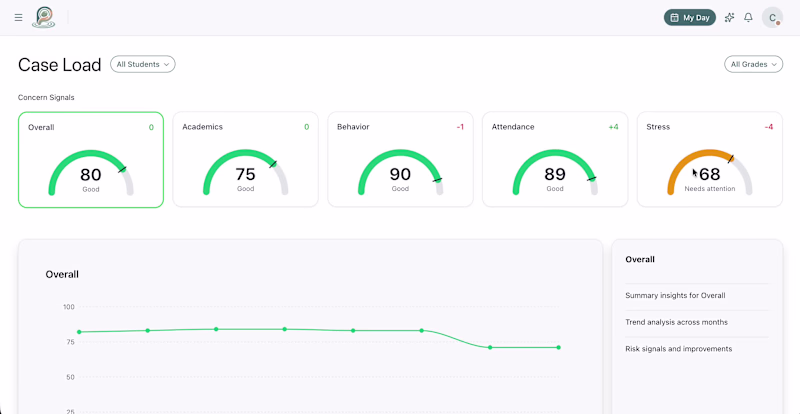Click the Overall chart heading
This screenshot has width=800, height=414.
62,274
